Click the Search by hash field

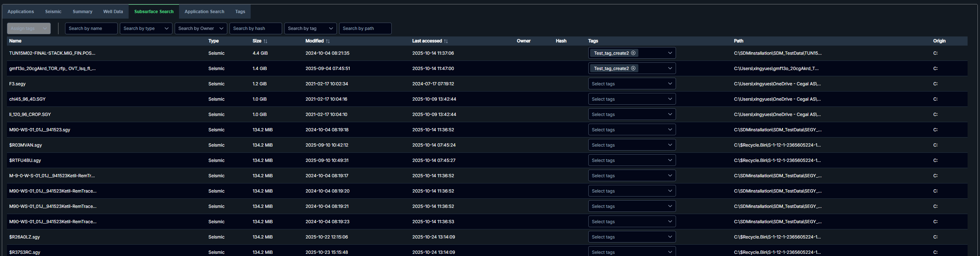point(255,28)
